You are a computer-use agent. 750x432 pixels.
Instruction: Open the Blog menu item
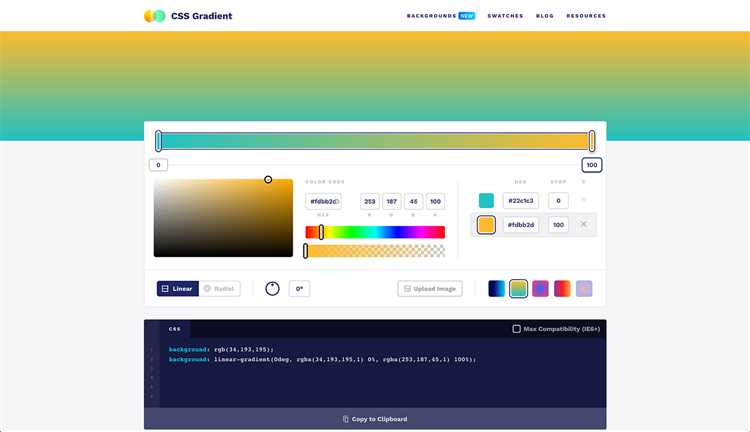point(545,16)
